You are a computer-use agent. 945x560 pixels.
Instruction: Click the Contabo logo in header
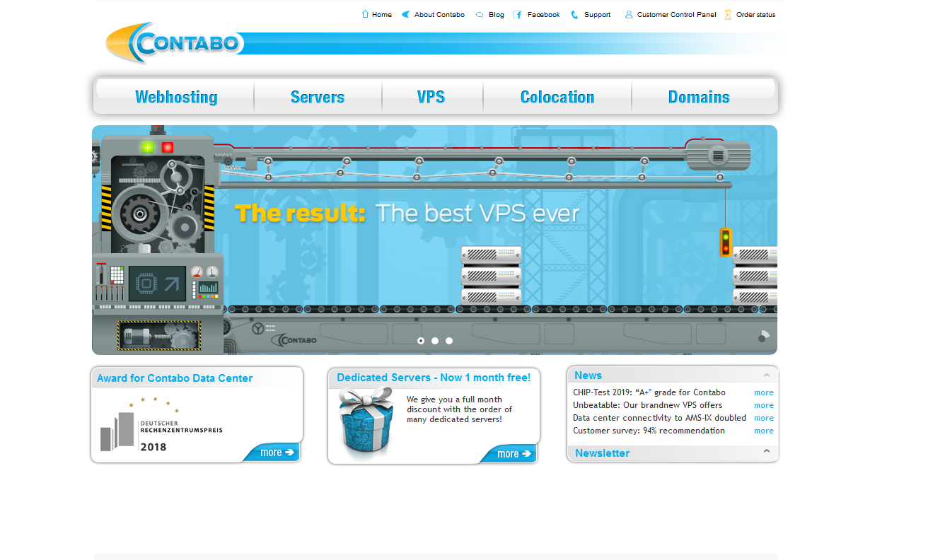175,42
